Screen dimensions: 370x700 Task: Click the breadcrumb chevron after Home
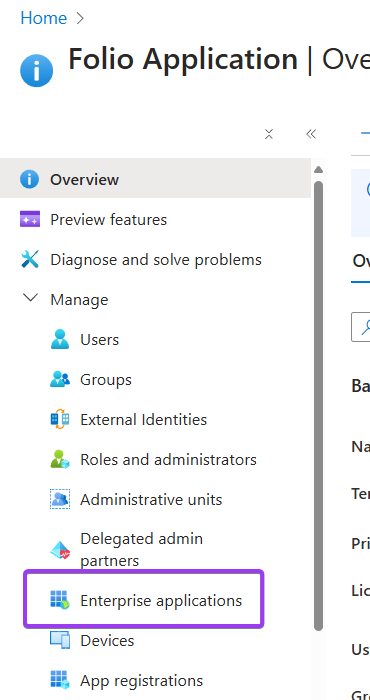pyautogui.click(x=80, y=18)
